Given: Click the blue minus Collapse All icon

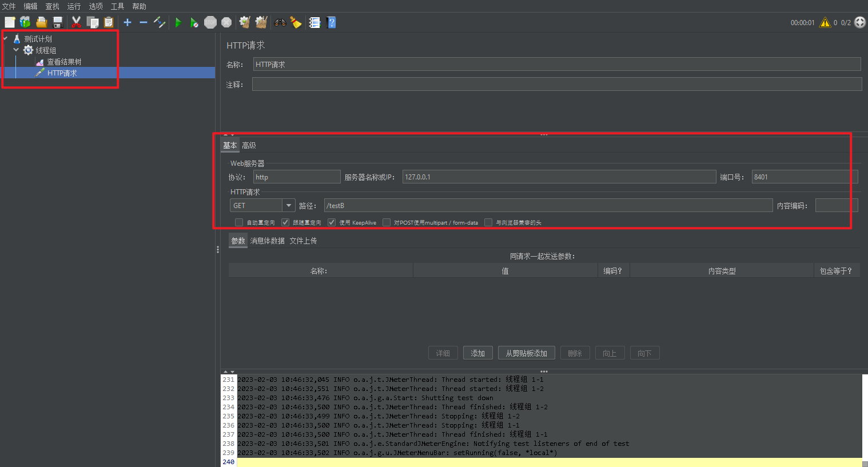Looking at the screenshot, I should point(144,22).
